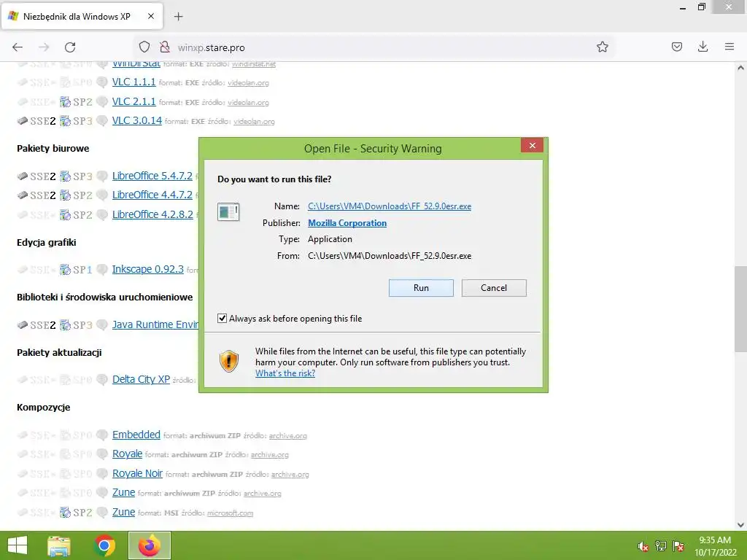Open File Explorer from the taskbar
Screen dimensions: 747x560
coord(59,545)
